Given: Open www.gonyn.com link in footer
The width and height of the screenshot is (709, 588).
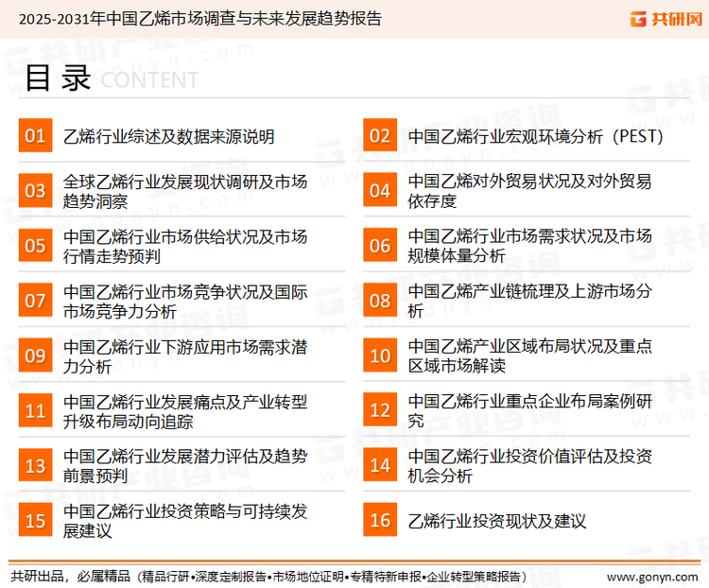Looking at the screenshot, I should [x=652, y=578].
